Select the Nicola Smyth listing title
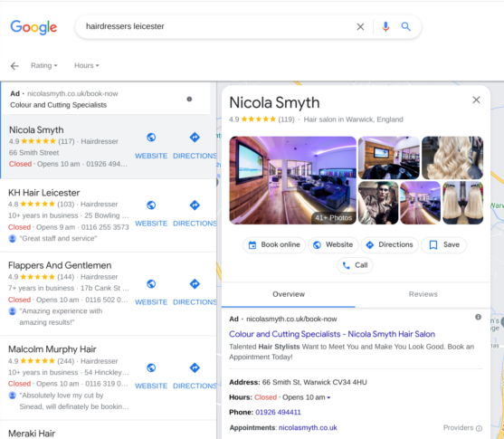The width and height of the screenshot is (504, 439). (36, 130)
